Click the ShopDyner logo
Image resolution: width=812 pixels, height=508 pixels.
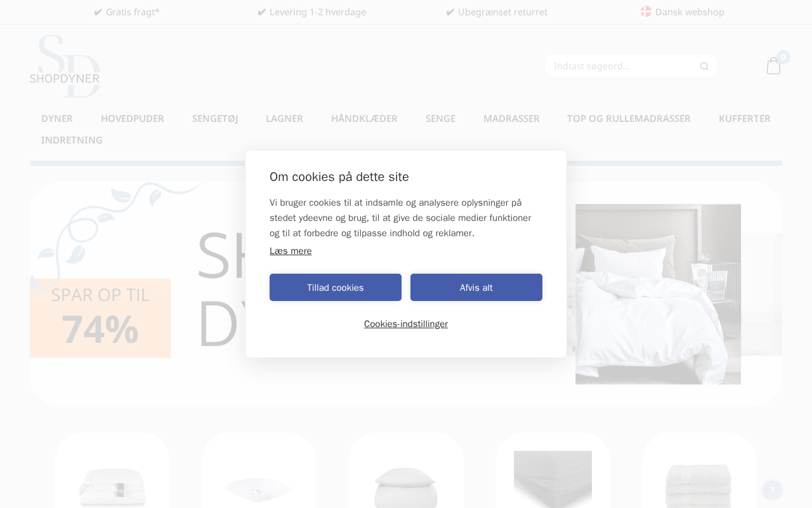pyautogui.click(x=65, y=66)
